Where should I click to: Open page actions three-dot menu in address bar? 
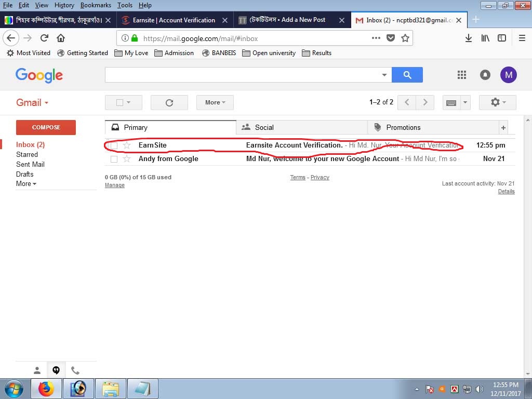coord(376,38)
